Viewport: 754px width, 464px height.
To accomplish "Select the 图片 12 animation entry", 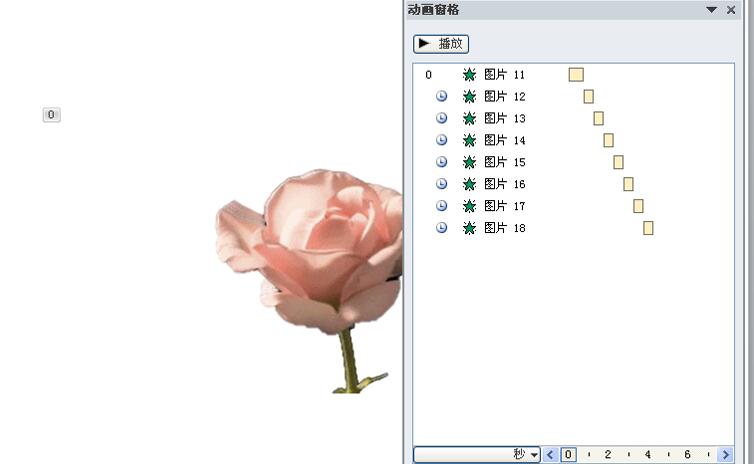I will point(573,97).
